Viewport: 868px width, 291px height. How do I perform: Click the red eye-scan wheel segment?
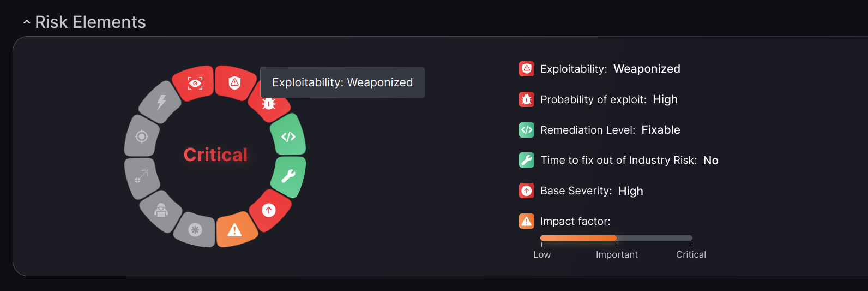194,84
